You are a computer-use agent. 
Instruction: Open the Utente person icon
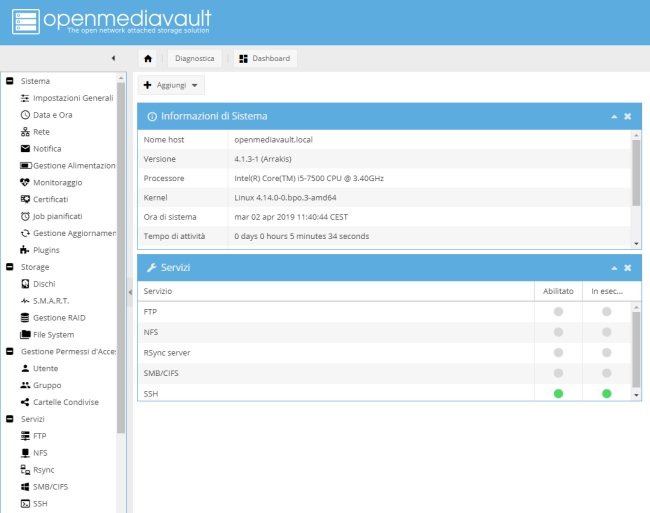[x=25, y=368]
